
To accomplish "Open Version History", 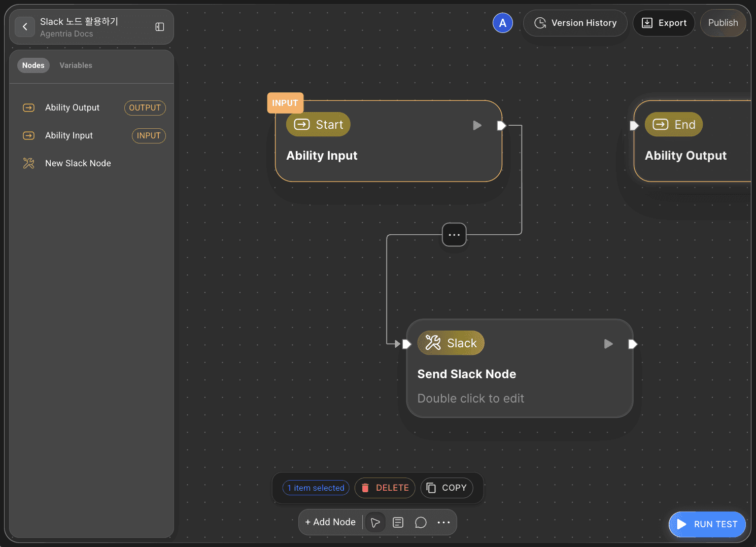I will click(x=575, y=23).
